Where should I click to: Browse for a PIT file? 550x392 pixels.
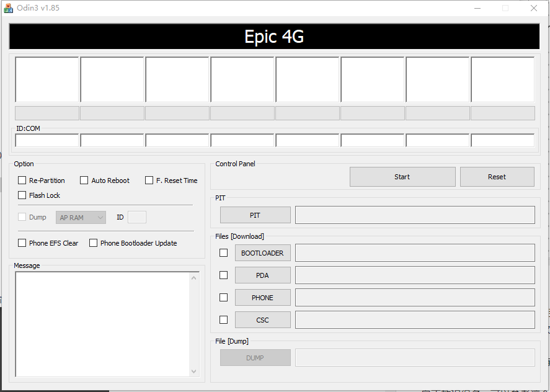tap(255, 215)
